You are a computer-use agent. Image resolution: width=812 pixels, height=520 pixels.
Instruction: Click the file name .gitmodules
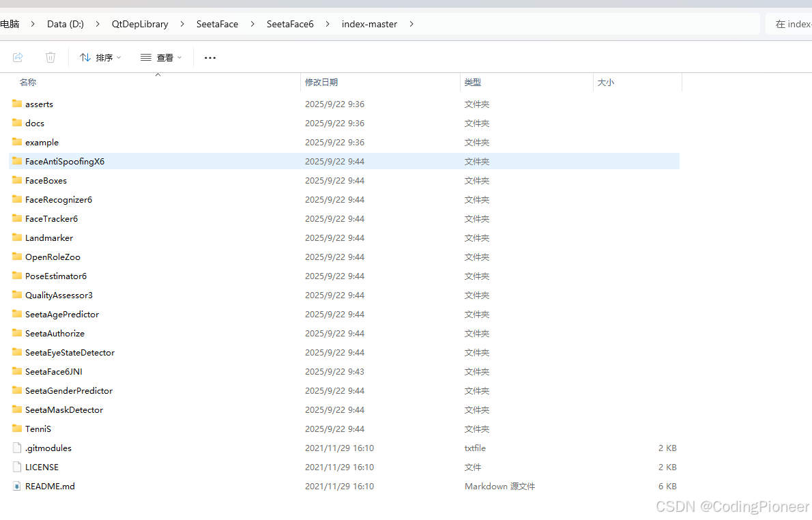point(48,448)
